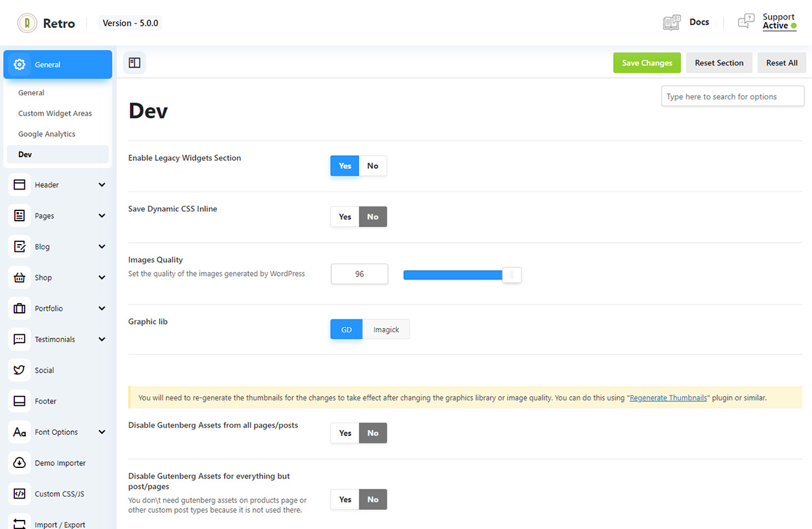
Task: Click the Footer layout icon
Action: pyautogui.click(x=19, y=401)
